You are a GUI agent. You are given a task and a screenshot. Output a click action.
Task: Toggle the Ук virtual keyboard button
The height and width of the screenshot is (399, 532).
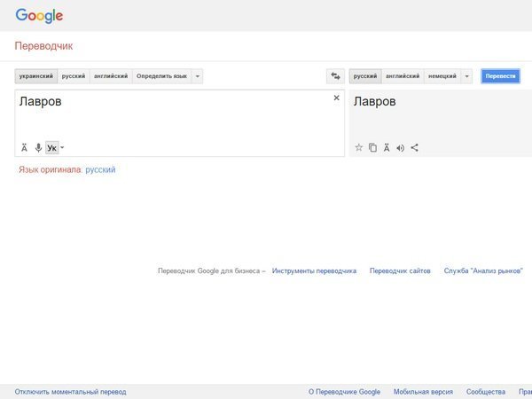(x=51, y=147)
